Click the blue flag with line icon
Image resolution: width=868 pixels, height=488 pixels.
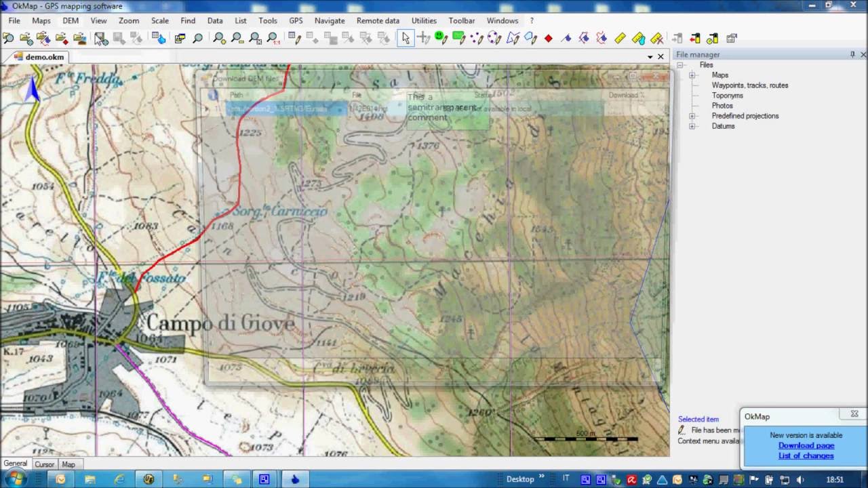(566, 38)
